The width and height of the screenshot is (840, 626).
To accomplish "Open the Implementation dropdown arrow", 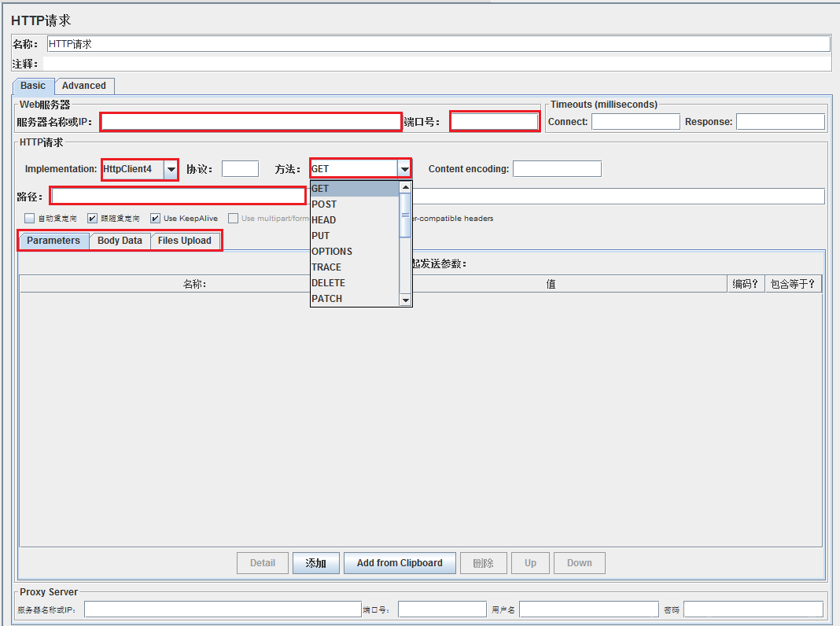I will tap(171, 169).
